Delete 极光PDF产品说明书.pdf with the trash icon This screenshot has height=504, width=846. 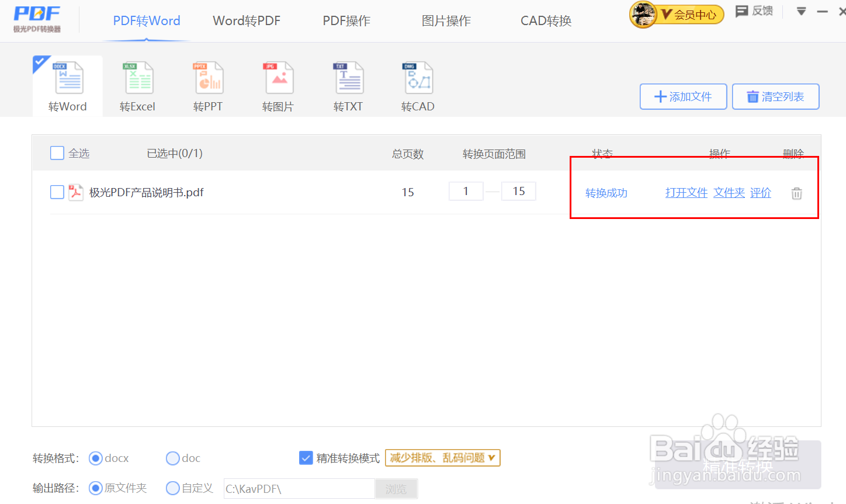pyautogui.click(x=796, y=192)
